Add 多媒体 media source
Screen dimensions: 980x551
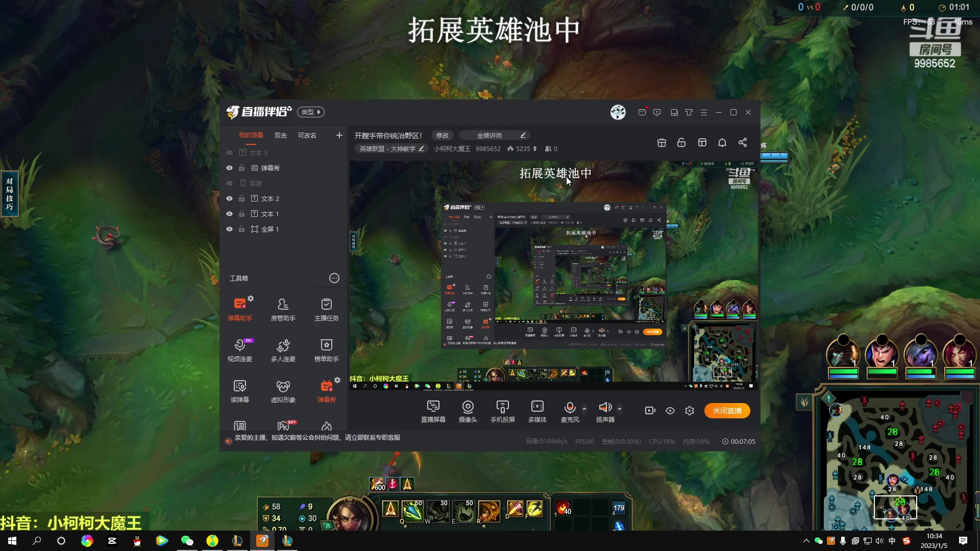537,411
